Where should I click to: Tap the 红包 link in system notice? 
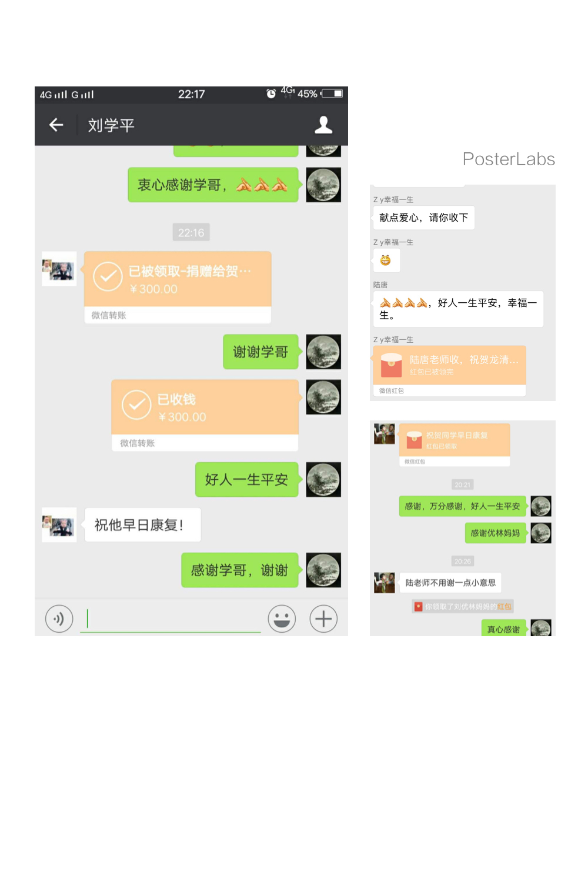[505, 606]
